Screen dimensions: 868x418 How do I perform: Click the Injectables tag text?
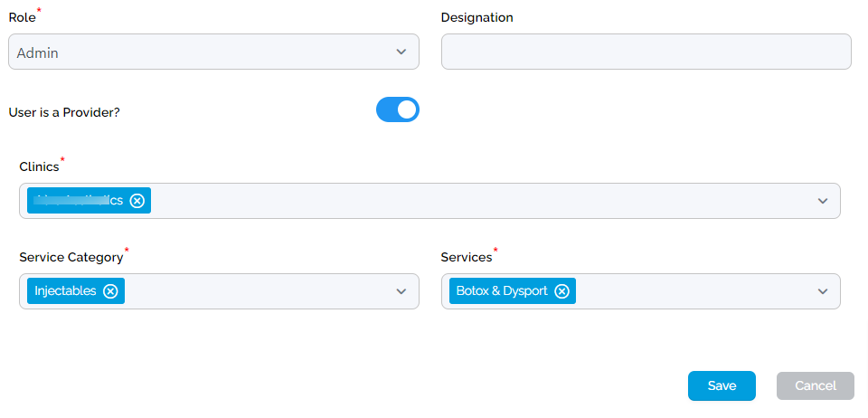coord(65,291)
